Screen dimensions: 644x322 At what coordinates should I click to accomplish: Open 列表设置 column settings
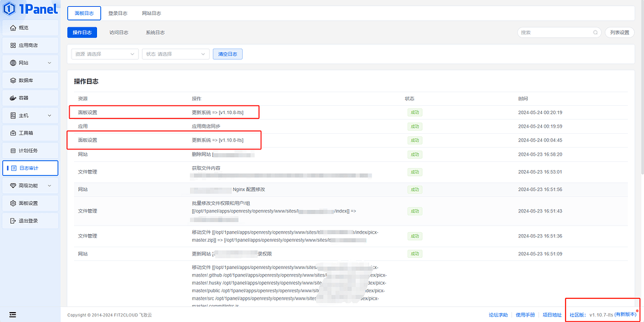click(619, 32)
